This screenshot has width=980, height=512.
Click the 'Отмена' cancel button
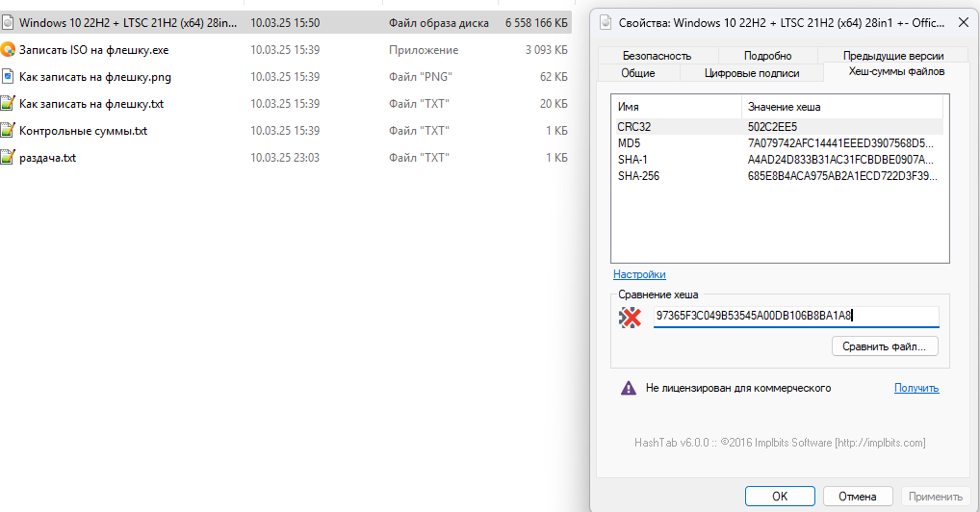[858, 497]
